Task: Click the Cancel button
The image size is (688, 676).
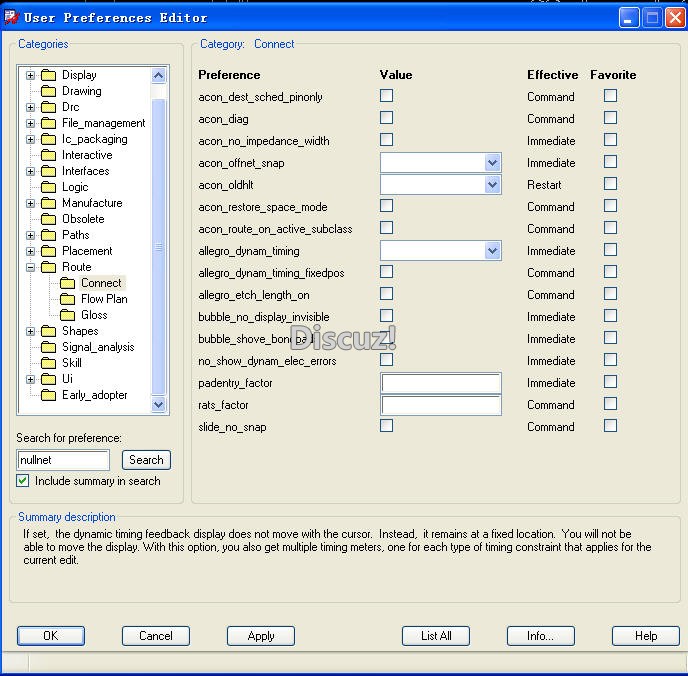Action: pyautogui.click(x=156, y=636)
